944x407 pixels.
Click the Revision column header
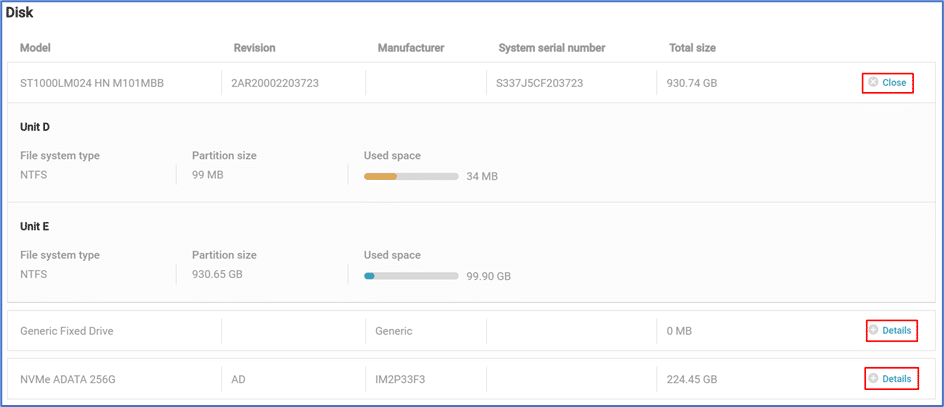pos(254,48)
